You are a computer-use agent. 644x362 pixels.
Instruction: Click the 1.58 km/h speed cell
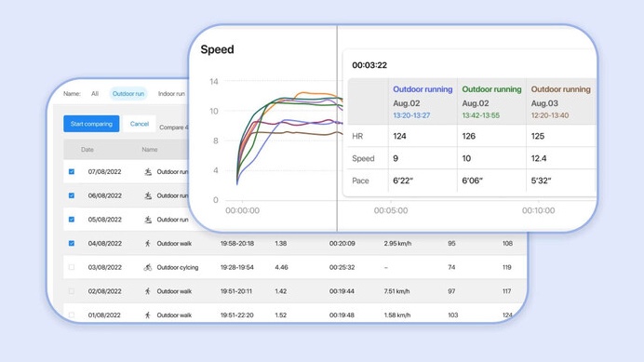[x=397, y=315]
